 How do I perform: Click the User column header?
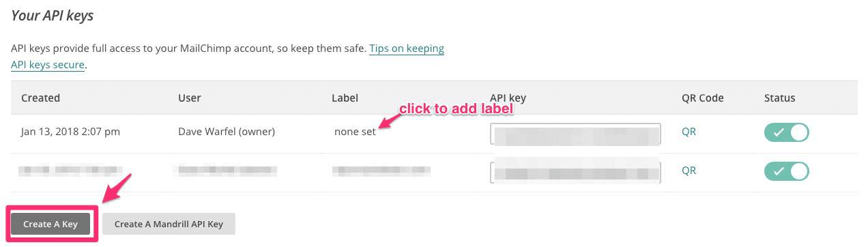[189, 98]
